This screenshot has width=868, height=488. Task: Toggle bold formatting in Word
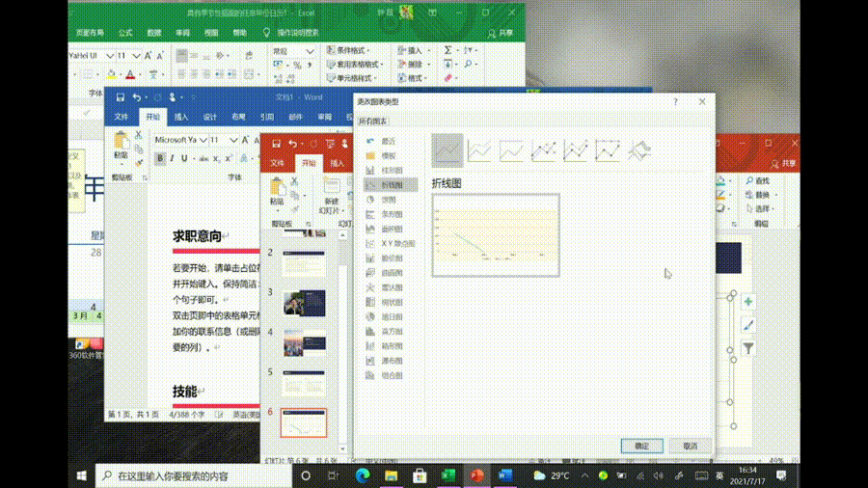(160, 158)
